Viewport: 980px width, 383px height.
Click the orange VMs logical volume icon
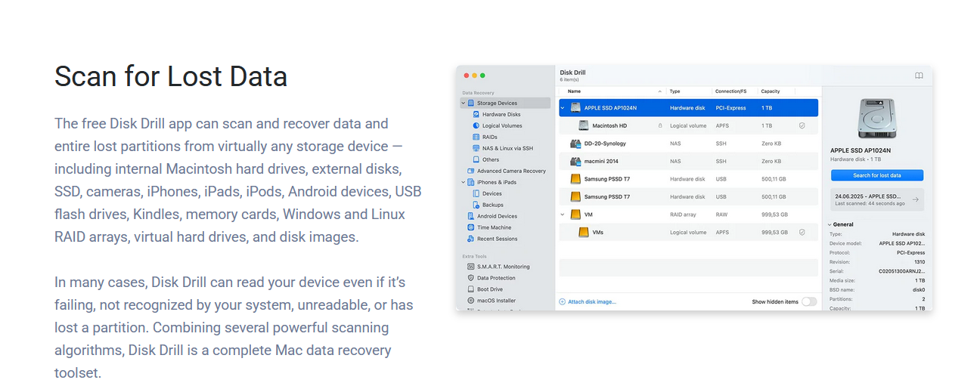pyautogui.click(x=585, y=232)
